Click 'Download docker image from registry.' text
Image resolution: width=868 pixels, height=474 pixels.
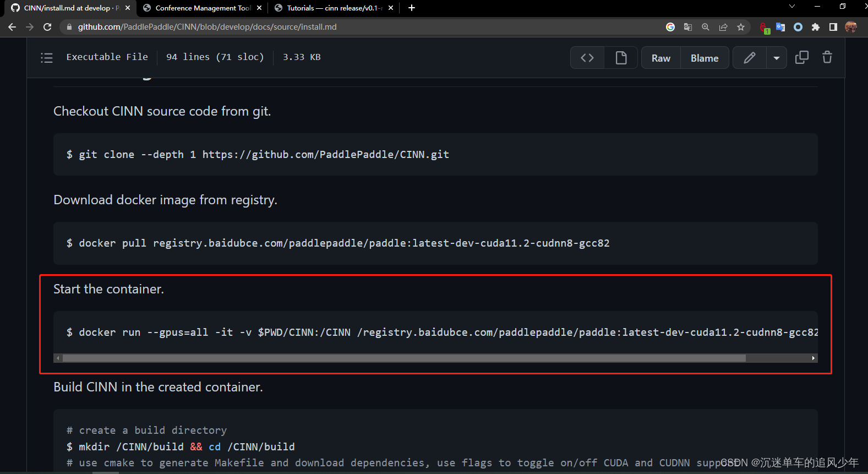pos(165,200)
